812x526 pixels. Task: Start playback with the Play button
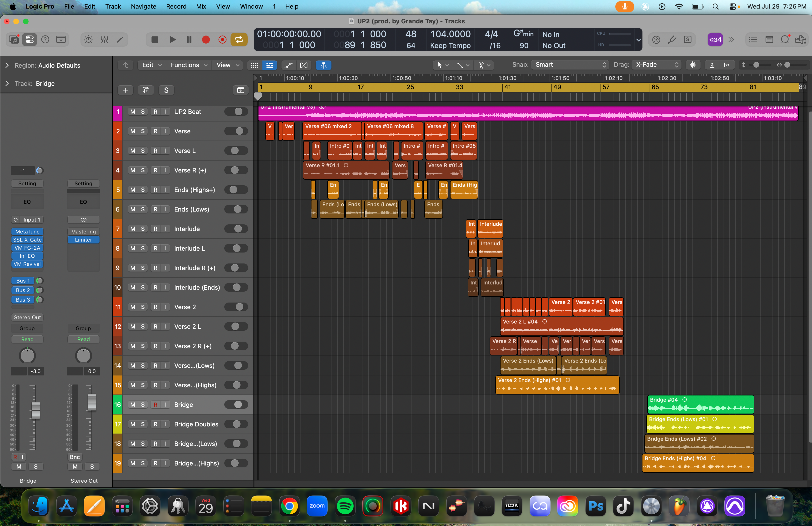tap(172, 40)
